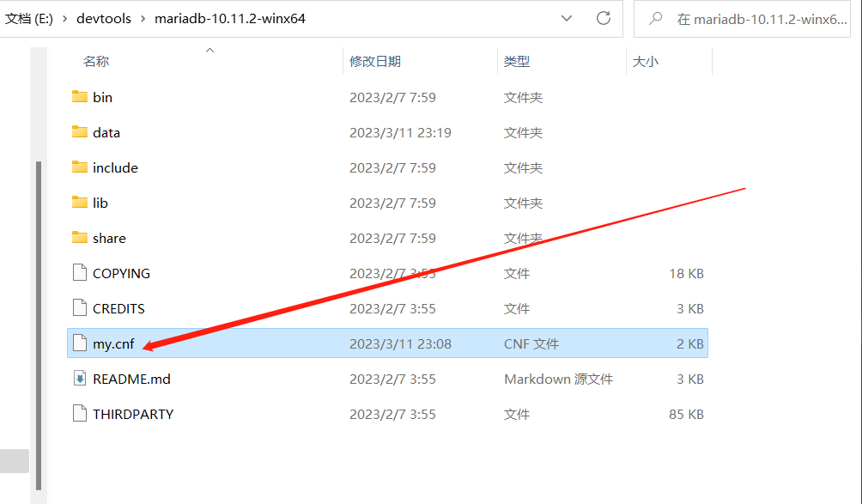The height and width of the screenshot is (504, 862).
Task: Click the navigation pane vertical scrollbar
Action: coord(39,325)
